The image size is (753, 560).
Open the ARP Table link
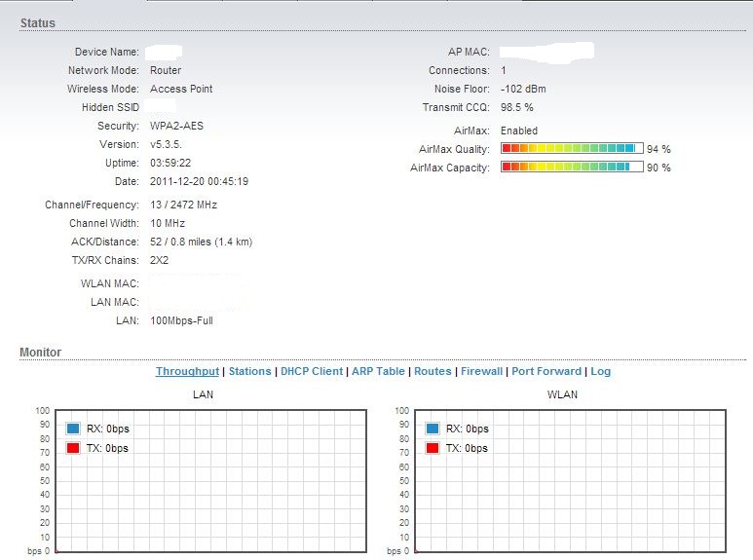pos(378,371)
